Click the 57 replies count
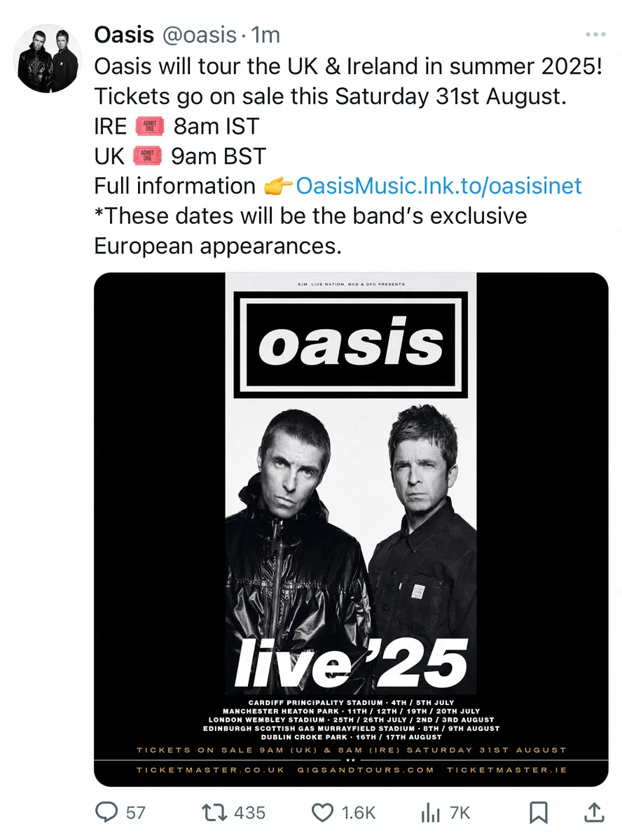Screen dimensions: 622x840 click(x=135, y=813)
